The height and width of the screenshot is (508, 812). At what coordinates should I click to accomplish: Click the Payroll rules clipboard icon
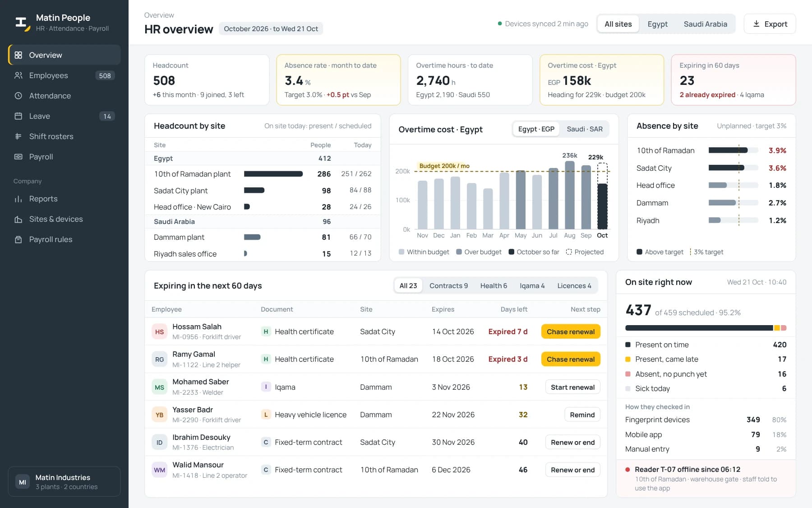pyautogui.click(x=18, y=239)
